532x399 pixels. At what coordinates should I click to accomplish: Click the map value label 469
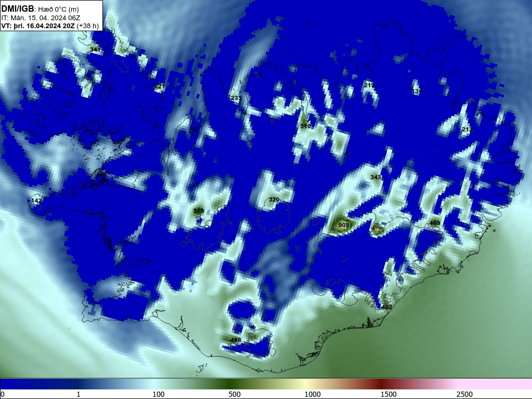point(435,222)
